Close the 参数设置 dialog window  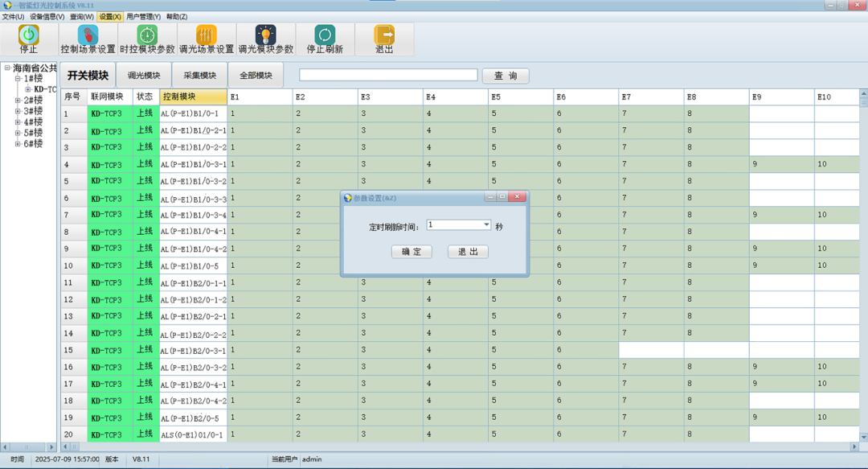pos(518,197)
